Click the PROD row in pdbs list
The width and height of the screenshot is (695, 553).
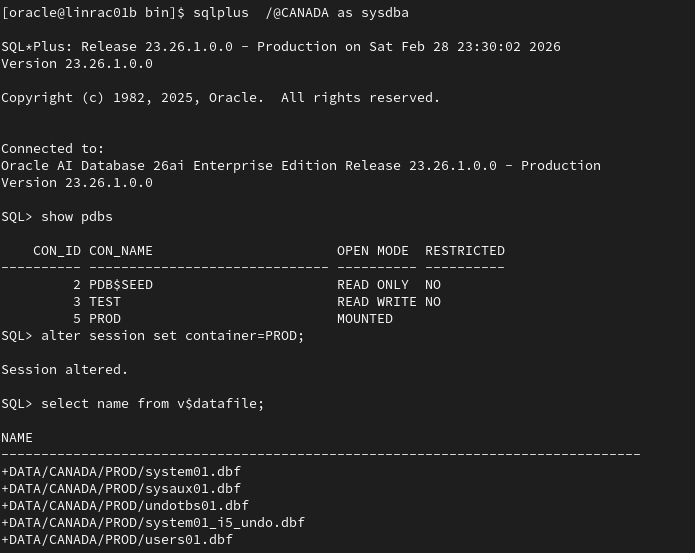coord(105,318)
